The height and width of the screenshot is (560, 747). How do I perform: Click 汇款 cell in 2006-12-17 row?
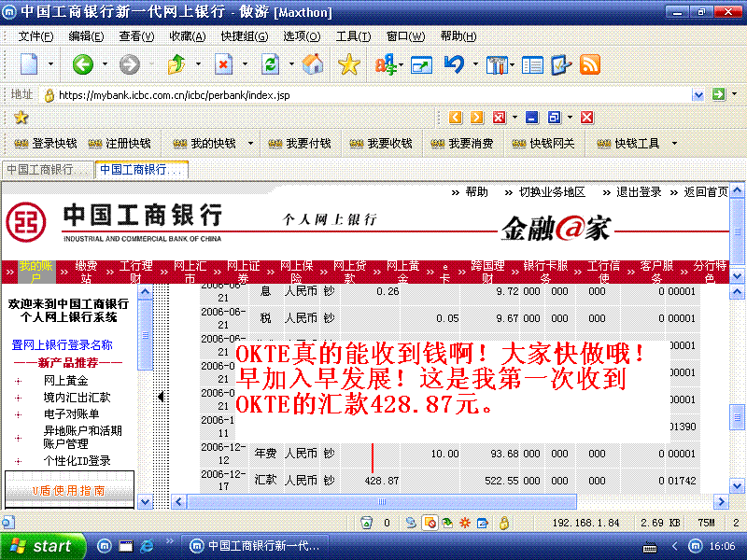[x=265, y=480]
